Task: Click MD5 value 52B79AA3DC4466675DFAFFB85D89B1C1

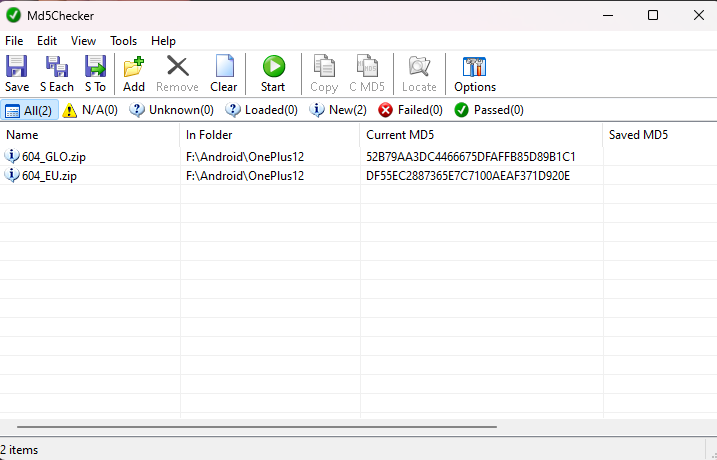Action: pyautogui.click(x=471, y=157)
